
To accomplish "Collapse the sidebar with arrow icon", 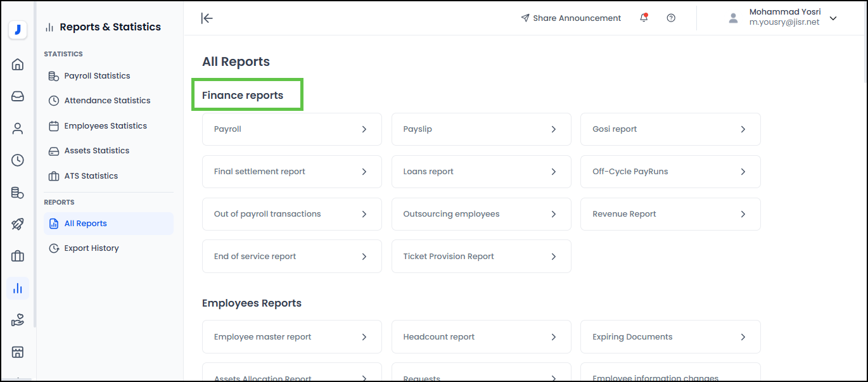I will tap(207, 18).
